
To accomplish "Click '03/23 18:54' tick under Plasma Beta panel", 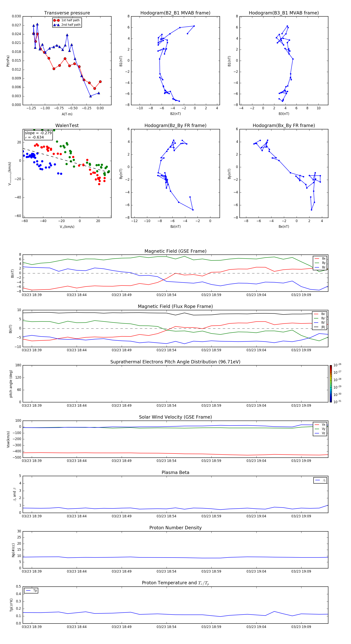I will [x=166, y=516].
